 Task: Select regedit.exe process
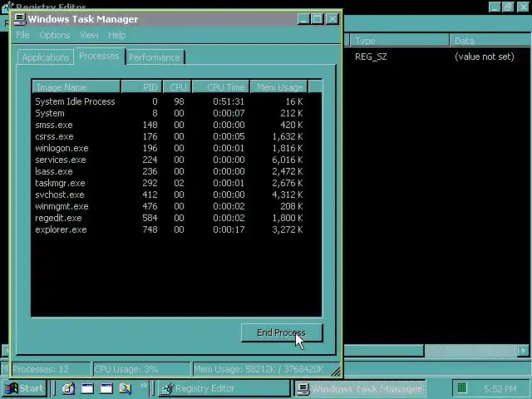[176, 218]
